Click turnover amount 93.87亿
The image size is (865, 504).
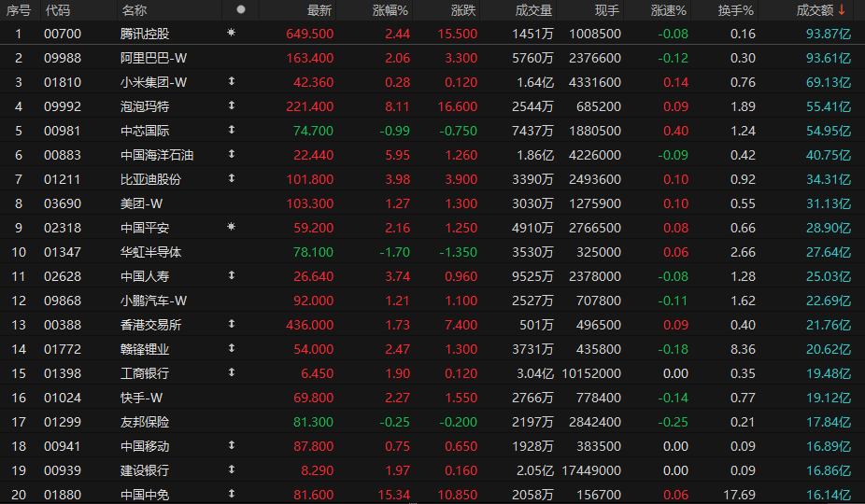pos(829,34)
